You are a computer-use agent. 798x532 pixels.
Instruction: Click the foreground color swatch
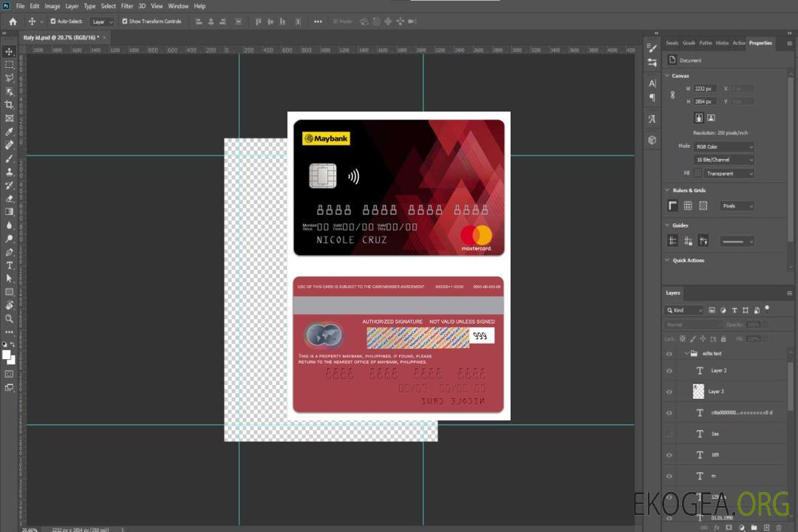pos(7,355)
